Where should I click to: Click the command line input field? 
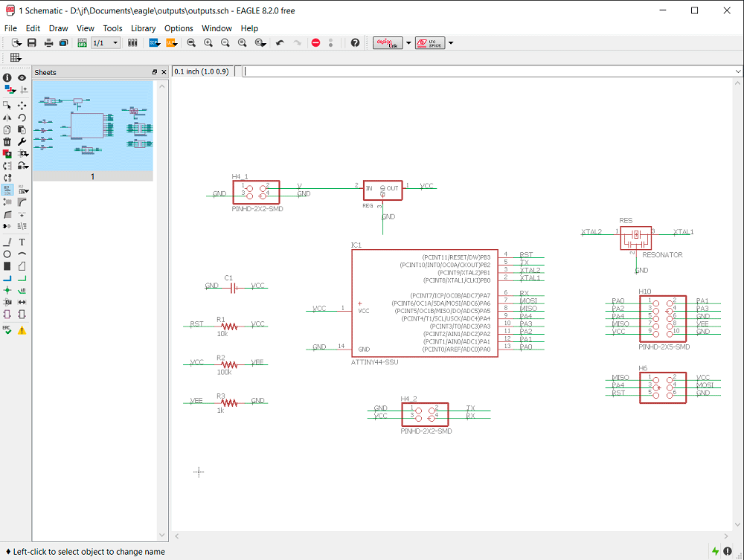(x=488, y=71)
